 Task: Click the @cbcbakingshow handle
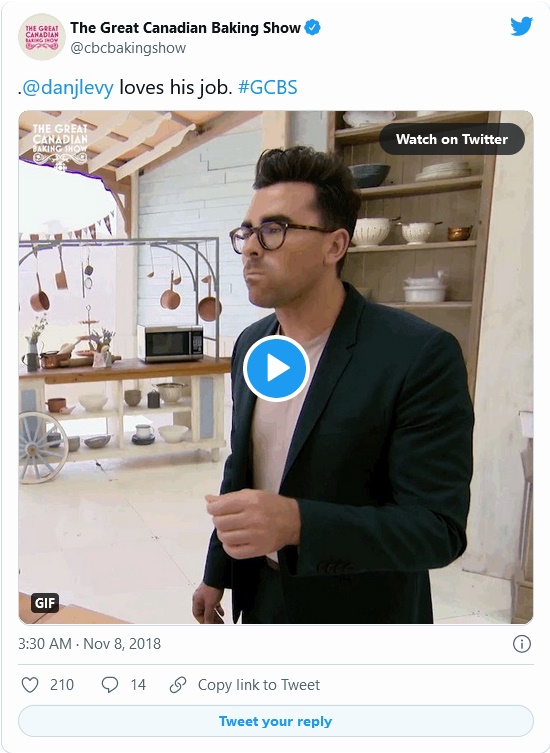pos(128,48)
